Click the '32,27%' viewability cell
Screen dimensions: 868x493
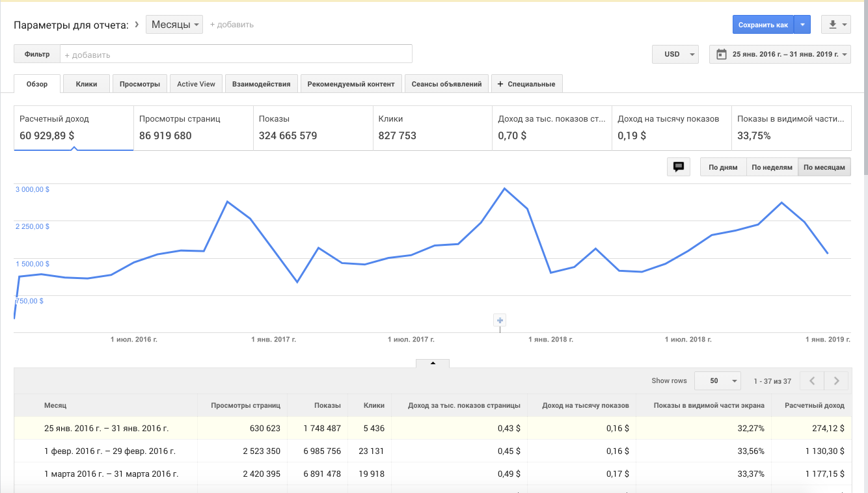(x=750, y=429)
